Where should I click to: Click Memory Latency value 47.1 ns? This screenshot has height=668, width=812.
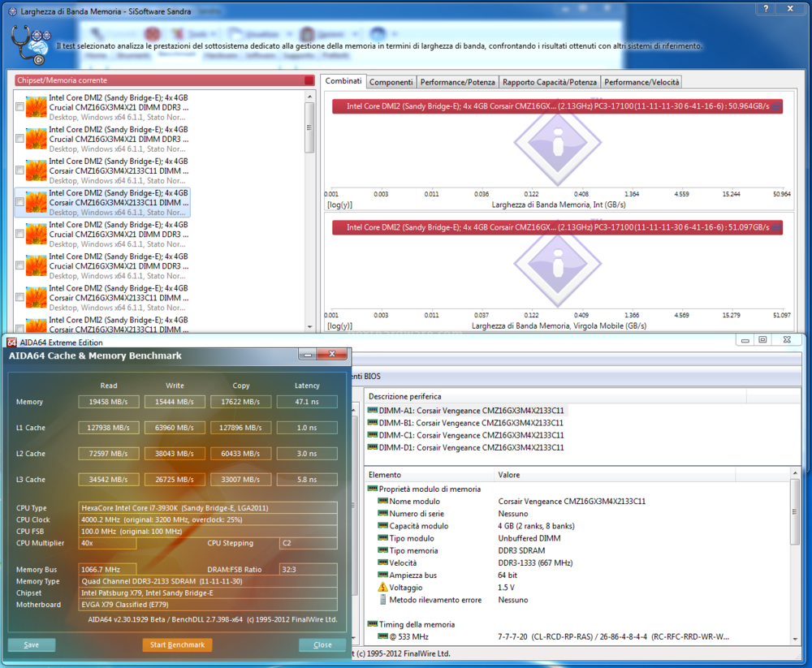click(307, 402)
